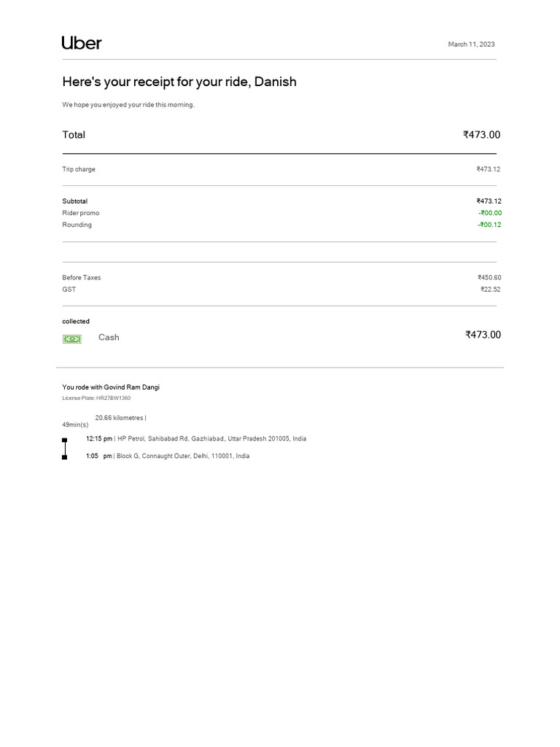Click the drop-off point square marker

65,457
